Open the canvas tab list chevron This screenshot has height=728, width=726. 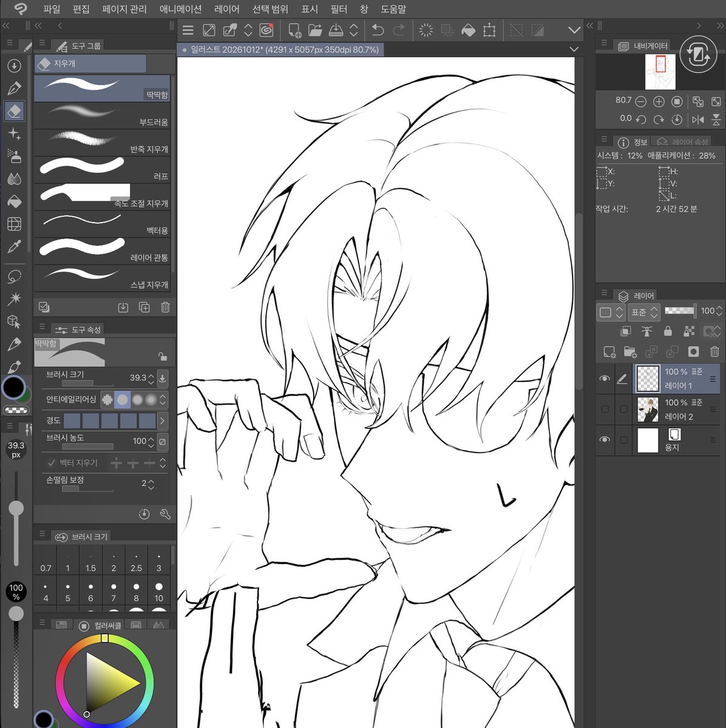pyautogui.click(x=574, y=49)
